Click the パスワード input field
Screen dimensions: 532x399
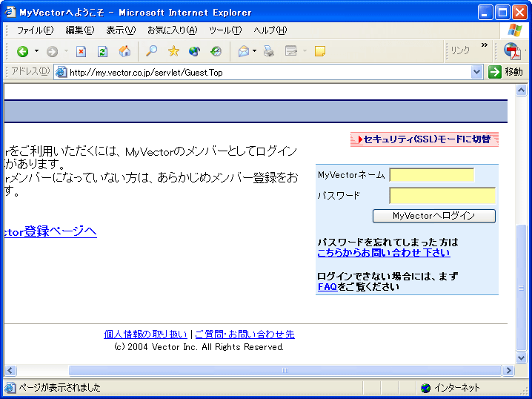click(x=442, y=196)
